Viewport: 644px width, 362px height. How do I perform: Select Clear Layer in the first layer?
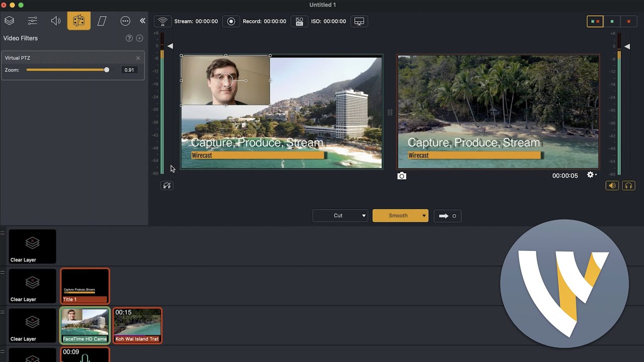point(32,246)
